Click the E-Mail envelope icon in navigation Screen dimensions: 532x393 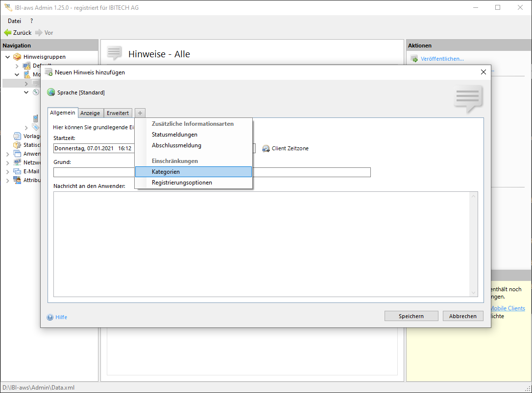coord(18,171)
